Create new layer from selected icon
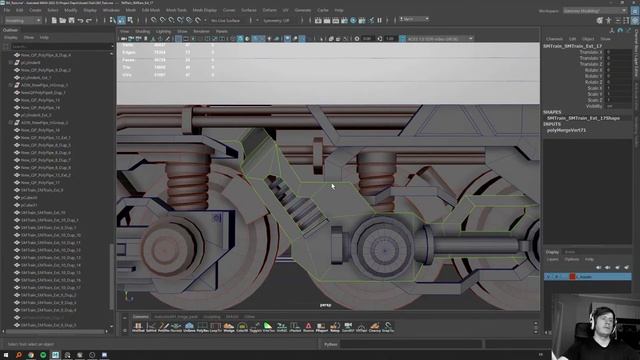640x360 pixels. pyautogui.click(x=627, y=267)
